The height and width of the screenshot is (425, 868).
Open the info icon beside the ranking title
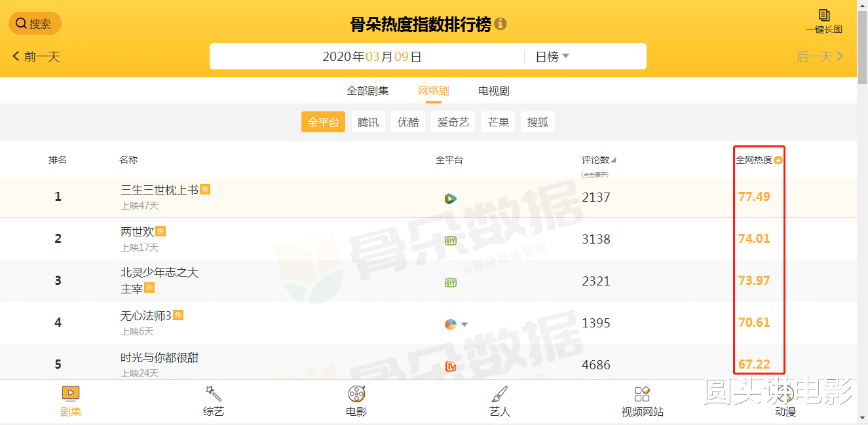[x=500, y=24]
